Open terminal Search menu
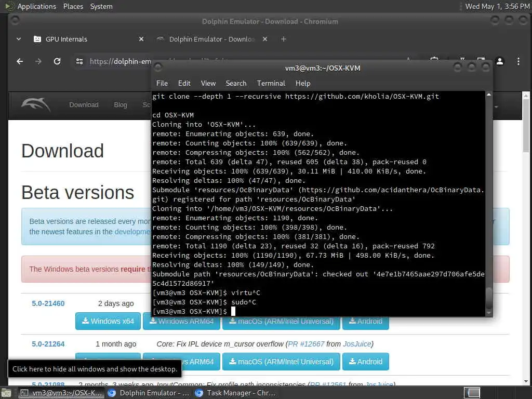532x399 pixels. click(236, 84)
